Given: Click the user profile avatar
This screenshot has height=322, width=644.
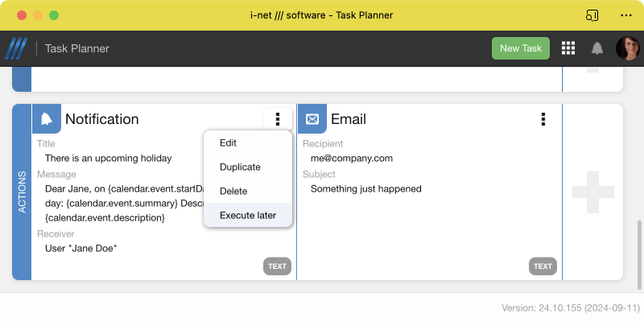Looking at the screenshot, I should click(627, 48).
